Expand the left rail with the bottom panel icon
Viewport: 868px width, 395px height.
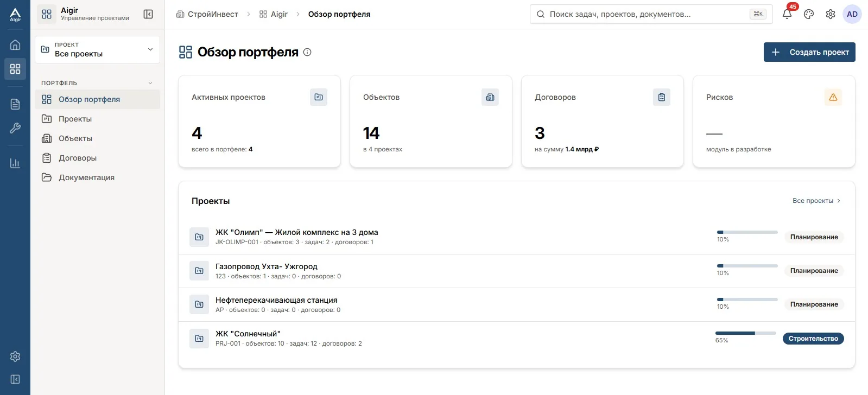pos(15,379)
